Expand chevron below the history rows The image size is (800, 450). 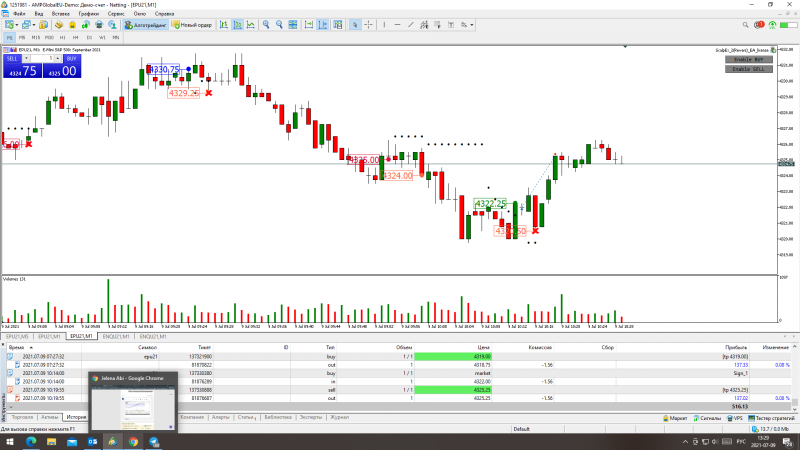pos(11,407)
